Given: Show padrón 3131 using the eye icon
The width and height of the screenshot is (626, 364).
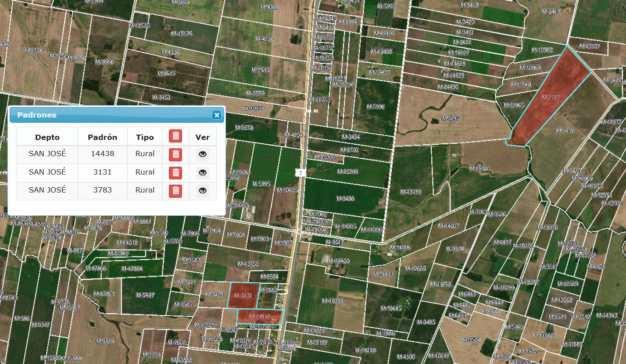Looking at the screenshot, I should [202, 172].
